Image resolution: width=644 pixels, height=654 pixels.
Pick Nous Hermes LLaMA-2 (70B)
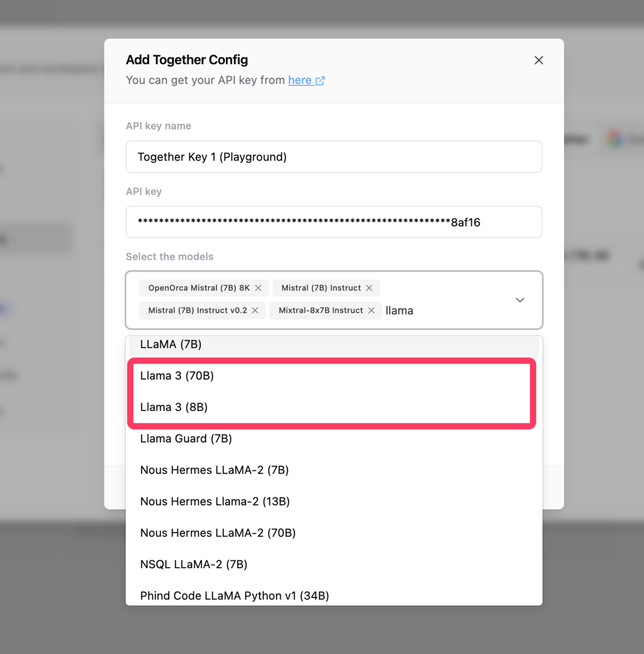334,533
